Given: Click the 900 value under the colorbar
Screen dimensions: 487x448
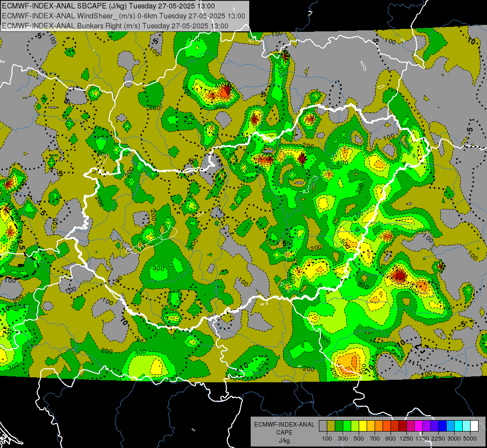Looking at the screenshot, I should 390,439.
